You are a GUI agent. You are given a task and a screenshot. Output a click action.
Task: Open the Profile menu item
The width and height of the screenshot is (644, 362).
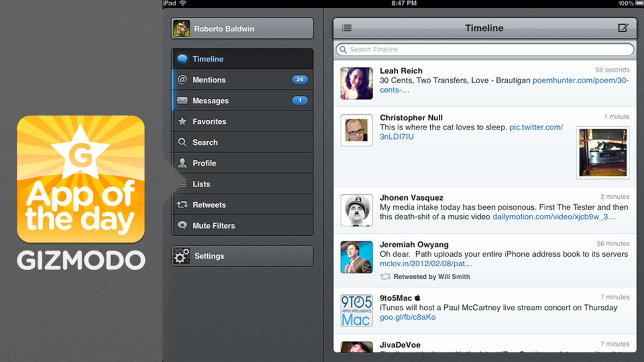[x=242, y=163]
